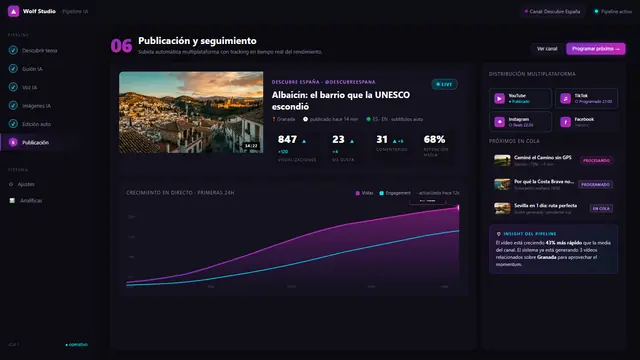
Task: Click the Caminé el Camino sin GPS thumbnail
Action: 502,160
